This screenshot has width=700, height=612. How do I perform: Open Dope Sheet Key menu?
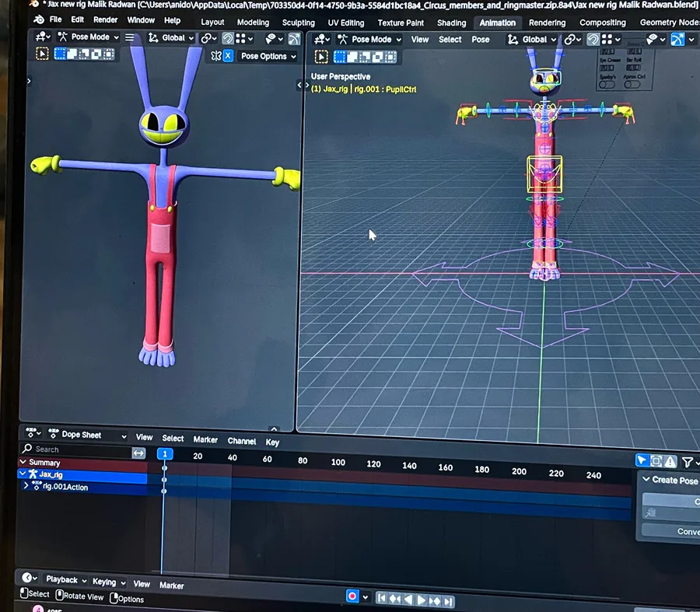pos(272,442)
